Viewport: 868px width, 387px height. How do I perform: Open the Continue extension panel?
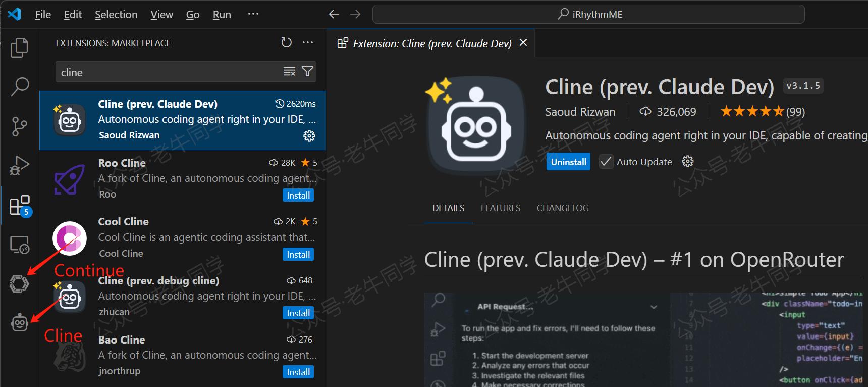tap(19, 284)
